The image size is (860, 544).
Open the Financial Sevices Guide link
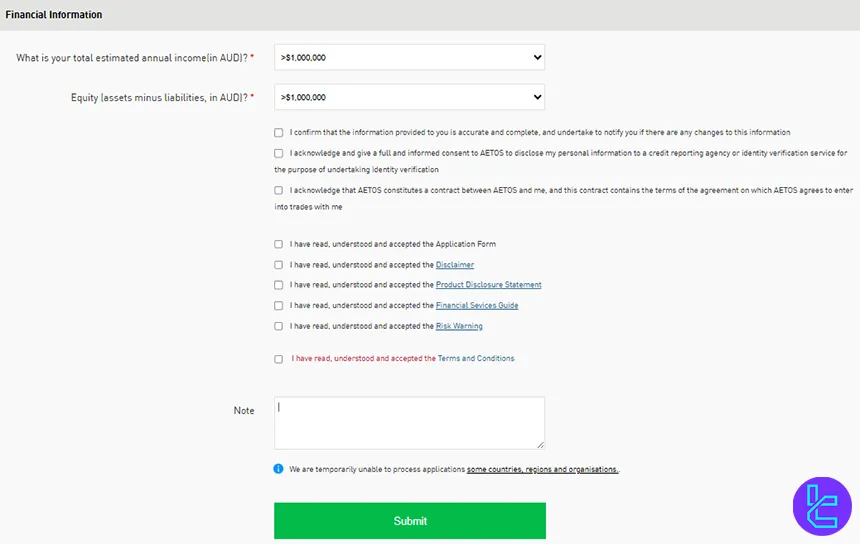pos(477,305)
